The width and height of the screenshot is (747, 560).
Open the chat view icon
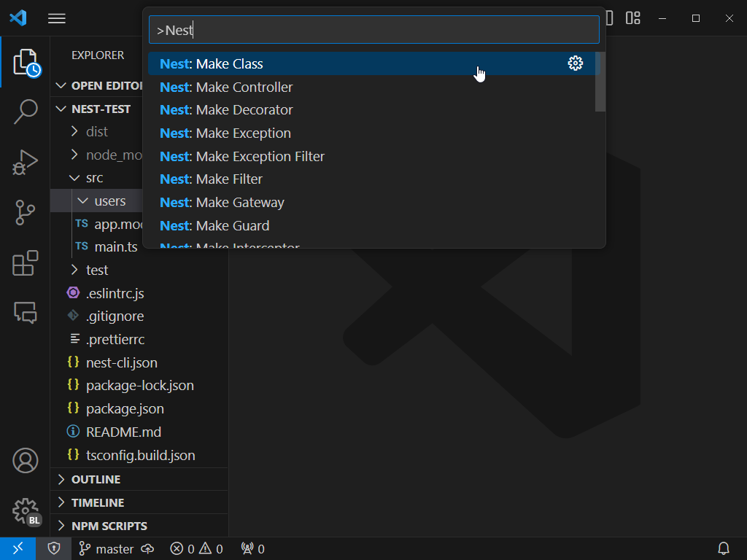[x=26, y=313]
